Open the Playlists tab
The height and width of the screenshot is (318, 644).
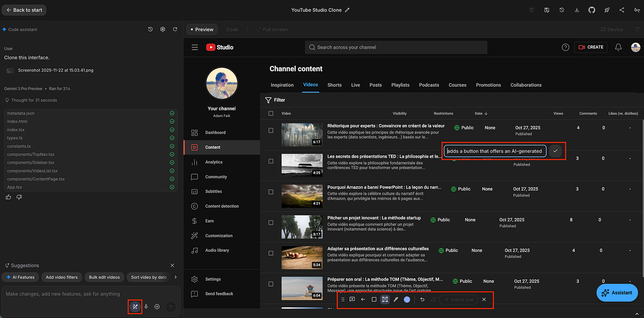point(400,85)
